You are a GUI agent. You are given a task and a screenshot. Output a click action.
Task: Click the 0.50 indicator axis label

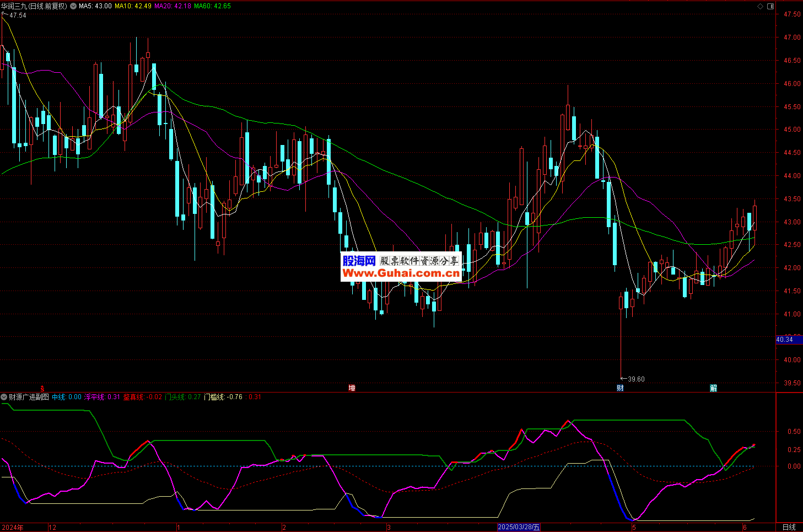[794, 432]
